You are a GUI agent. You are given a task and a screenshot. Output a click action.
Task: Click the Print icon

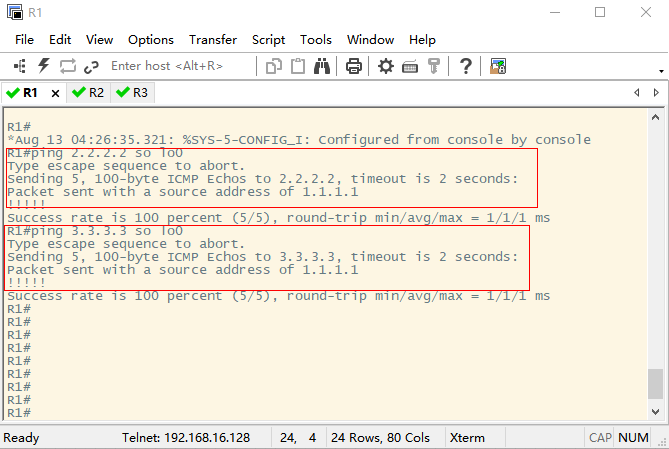point(354,66)
